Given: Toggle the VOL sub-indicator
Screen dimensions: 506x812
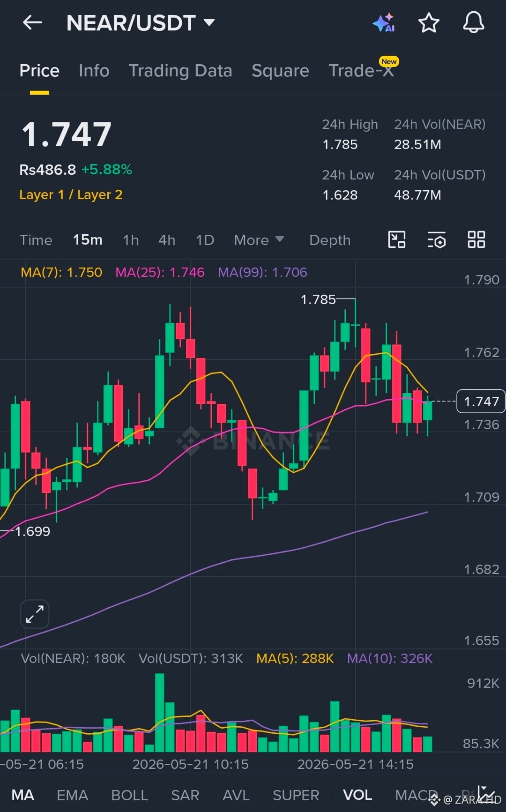Looking at the screenshot, I should click(x=357, y=795).
